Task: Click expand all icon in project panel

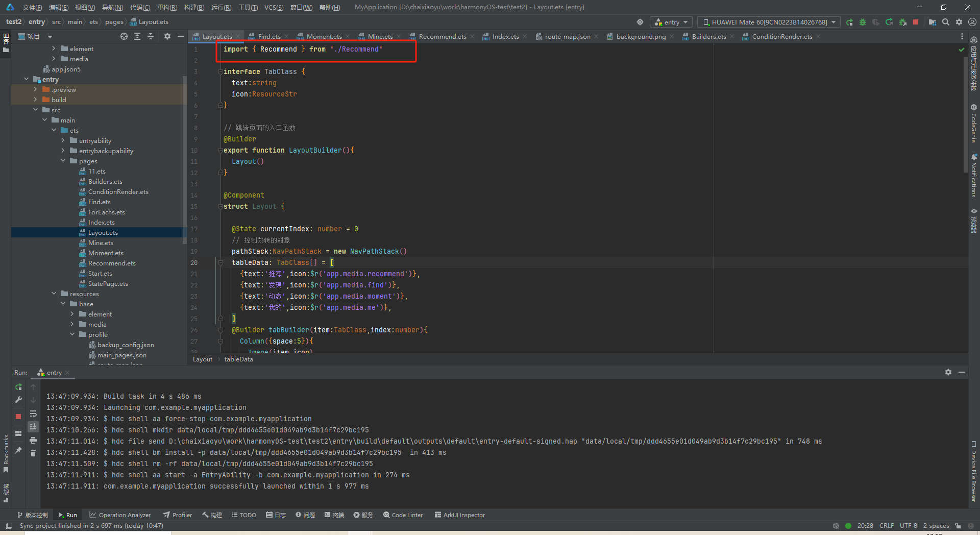Action: click(137, 36)
